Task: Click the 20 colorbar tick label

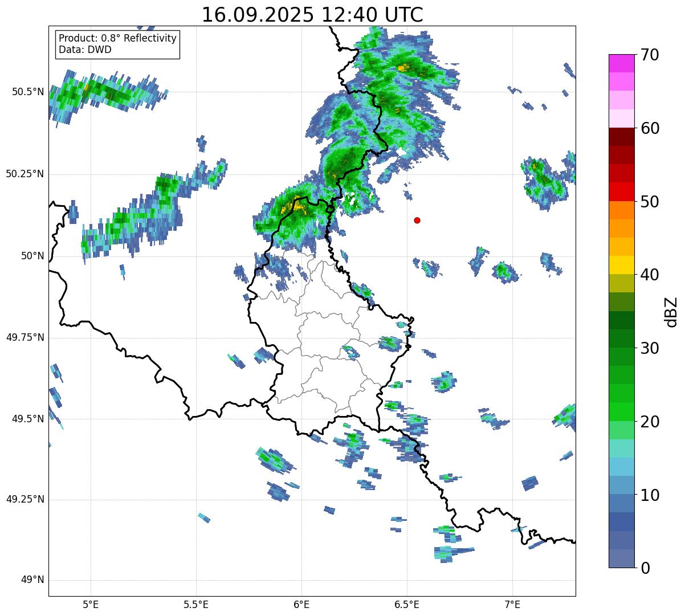Action: (x=650, y=422)
